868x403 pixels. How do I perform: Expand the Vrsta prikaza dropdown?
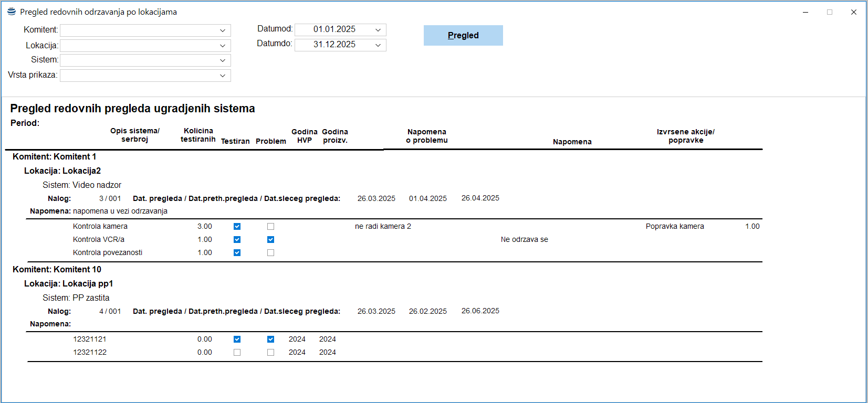(223, 76)
